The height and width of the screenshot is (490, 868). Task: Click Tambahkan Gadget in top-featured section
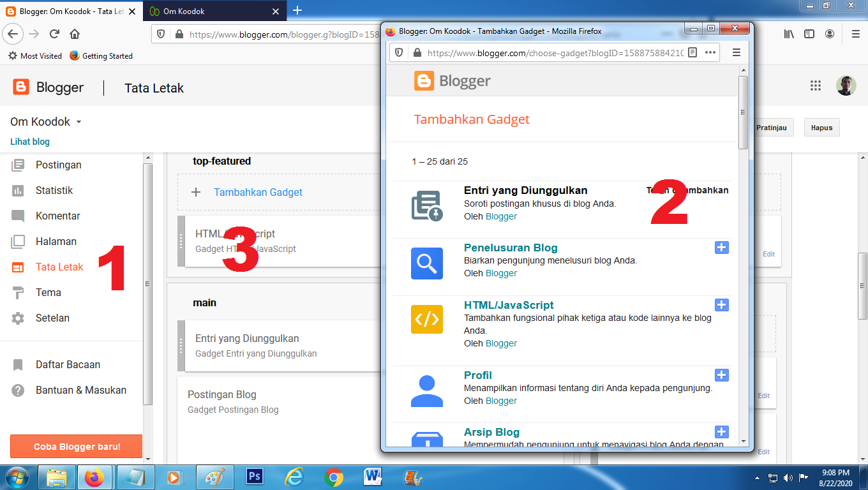(258, 192)
